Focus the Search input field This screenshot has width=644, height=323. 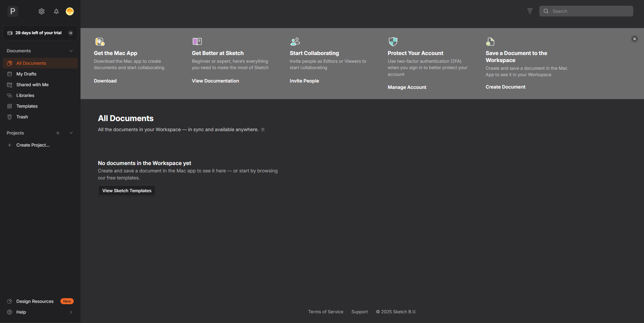coord(586,11)
